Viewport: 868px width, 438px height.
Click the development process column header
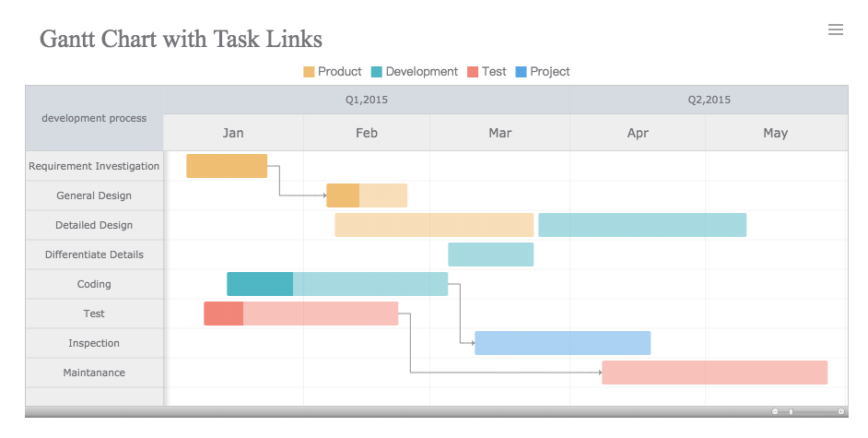[94, 118]
